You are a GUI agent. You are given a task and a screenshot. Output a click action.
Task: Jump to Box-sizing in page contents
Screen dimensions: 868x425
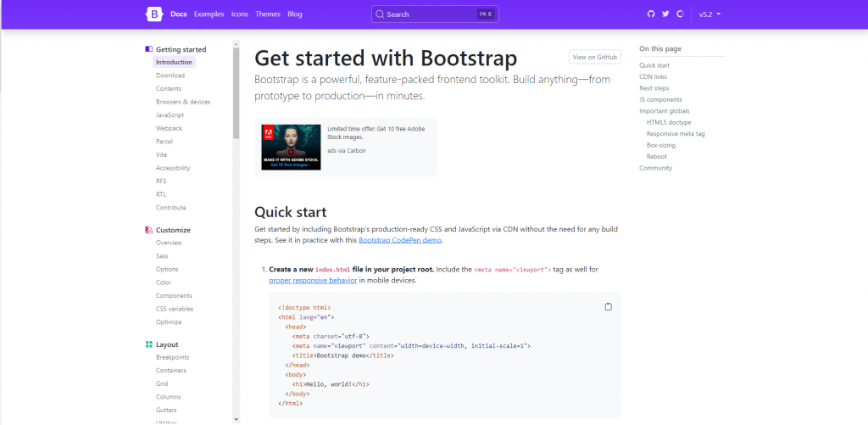click(661, 145)
